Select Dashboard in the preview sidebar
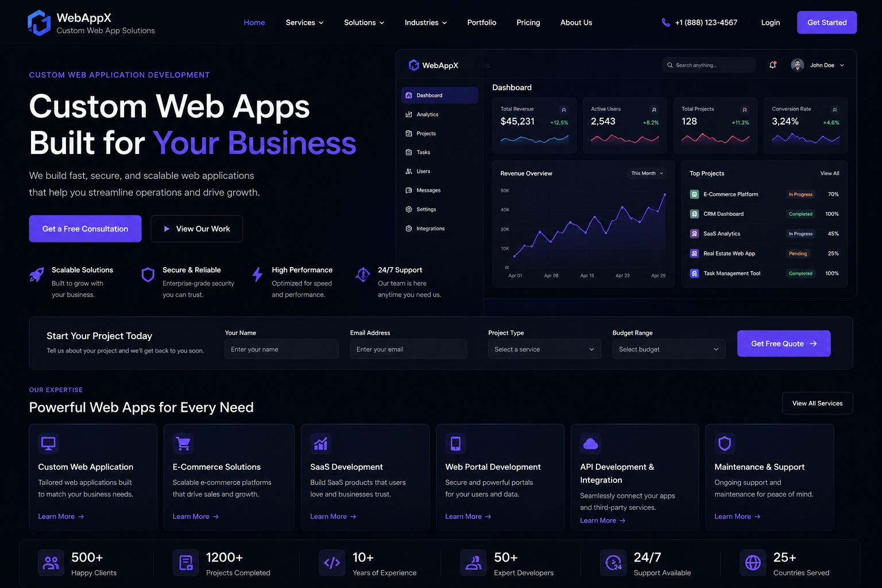The image size is (882, 588). point(440,95)
